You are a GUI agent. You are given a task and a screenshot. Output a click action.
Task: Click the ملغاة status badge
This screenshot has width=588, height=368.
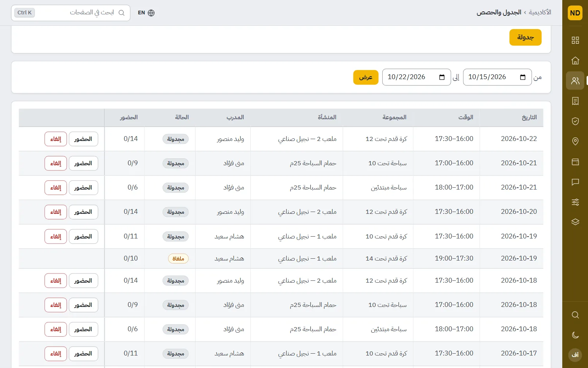[x=178, y=259]
